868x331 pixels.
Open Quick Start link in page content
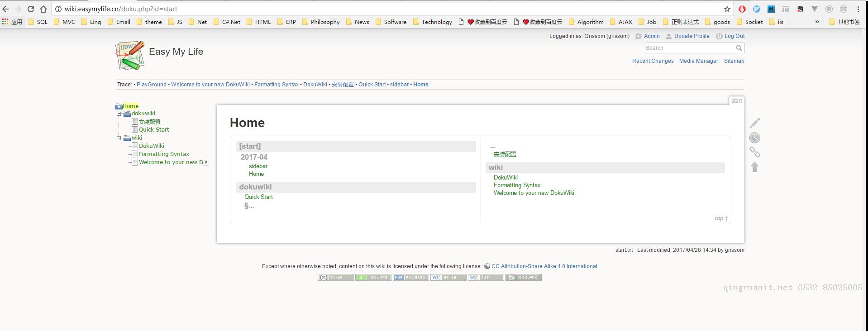point(258,197)
